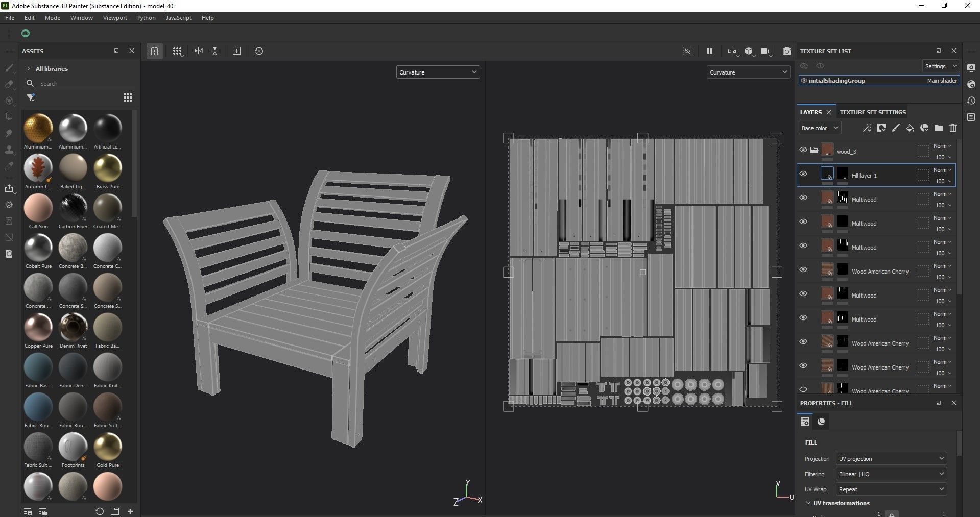Open the export textures icon
Screen dimensions: 980x517
[9, 188]
